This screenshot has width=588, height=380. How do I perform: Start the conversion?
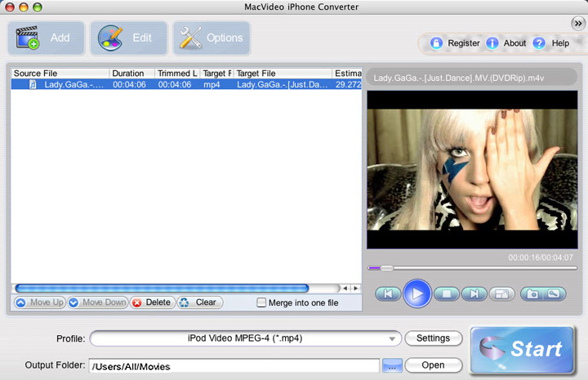coord(522,349)
